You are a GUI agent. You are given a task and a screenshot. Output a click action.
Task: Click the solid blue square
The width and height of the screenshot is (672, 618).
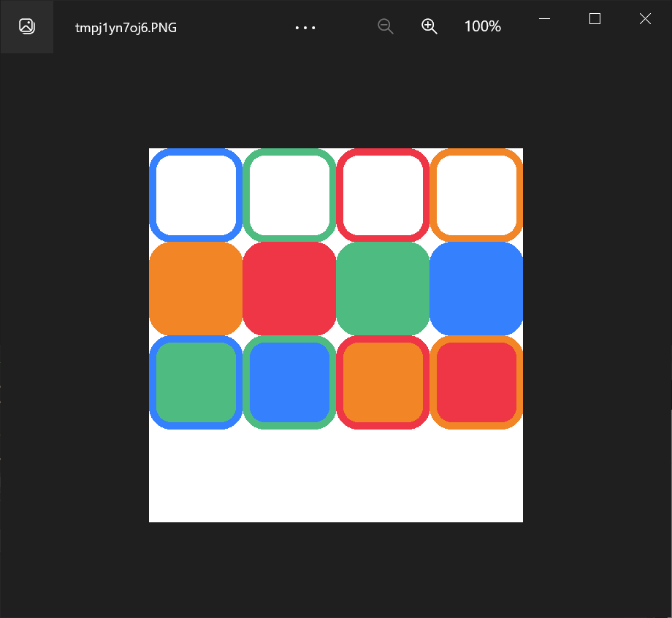pos(476,289)
